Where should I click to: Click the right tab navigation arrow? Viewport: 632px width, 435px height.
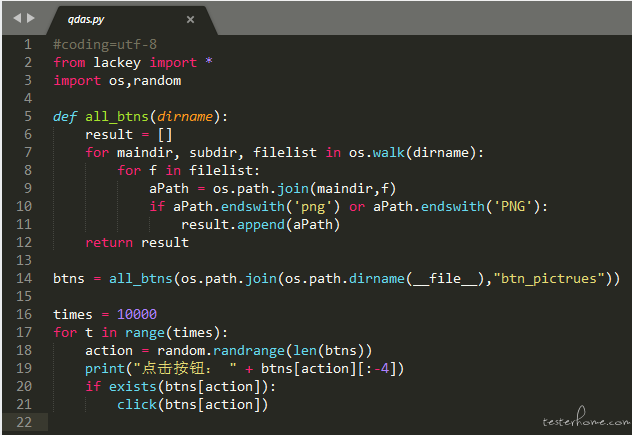(31, 18)
